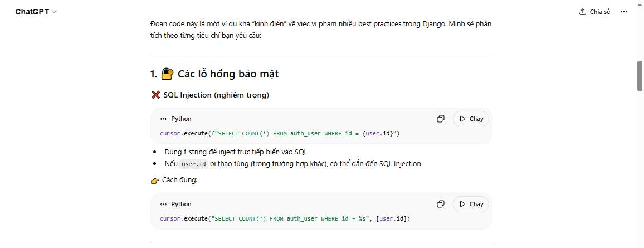Image resolution: width=644 pixels, height=248 pixels.
Task: Run the f-string cursor.execute code block
Action: (471, 119)
